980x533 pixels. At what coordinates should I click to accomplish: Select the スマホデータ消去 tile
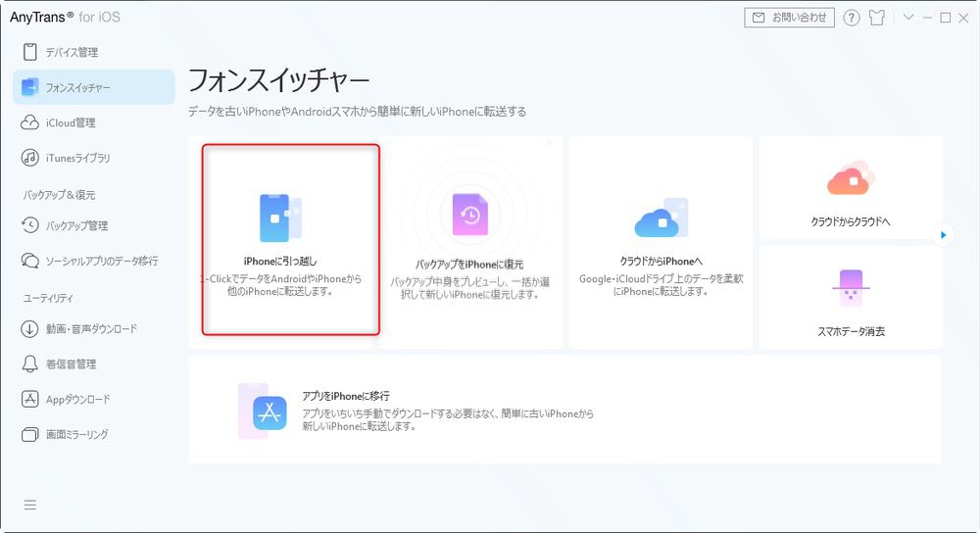click(850, 297)
